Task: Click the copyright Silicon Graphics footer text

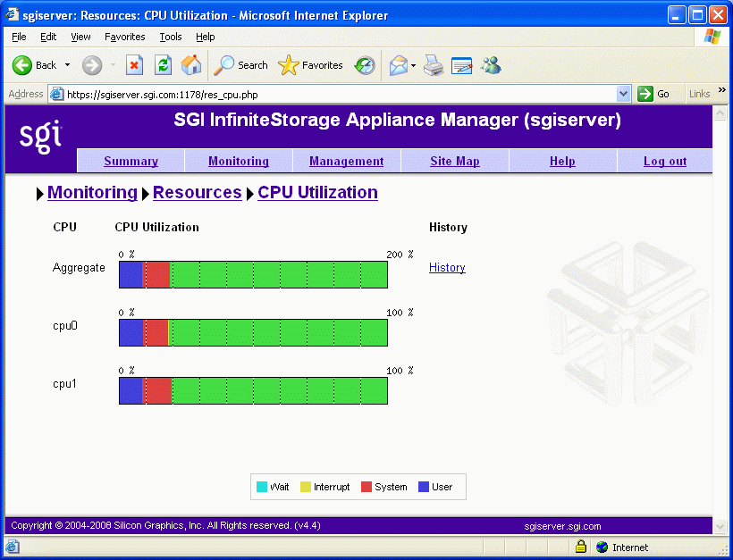Action: (x=165, y=525)
